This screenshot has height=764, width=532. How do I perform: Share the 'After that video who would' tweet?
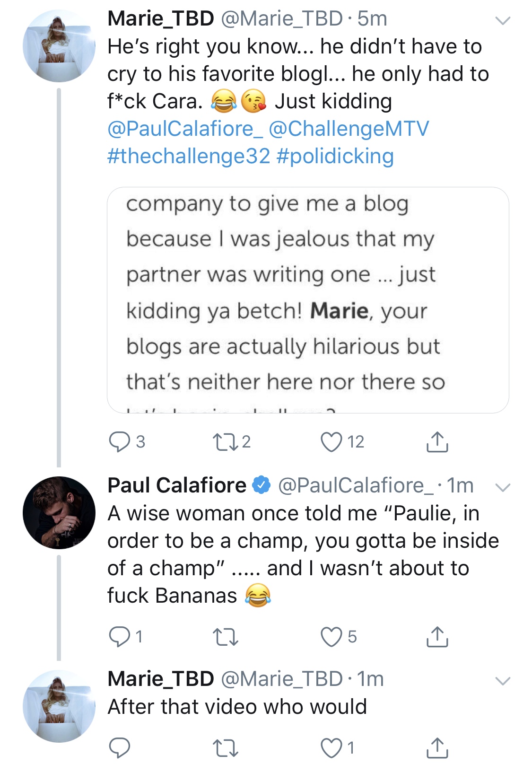point(437,748)
